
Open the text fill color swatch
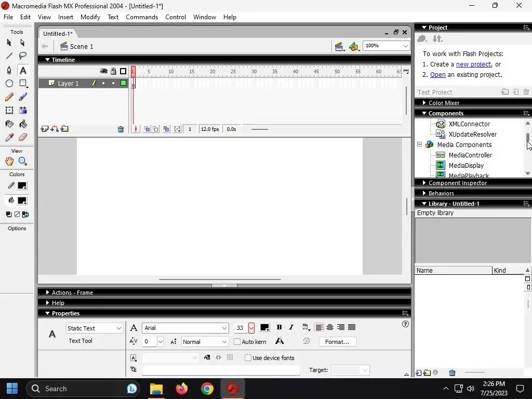tap(264, 327)
